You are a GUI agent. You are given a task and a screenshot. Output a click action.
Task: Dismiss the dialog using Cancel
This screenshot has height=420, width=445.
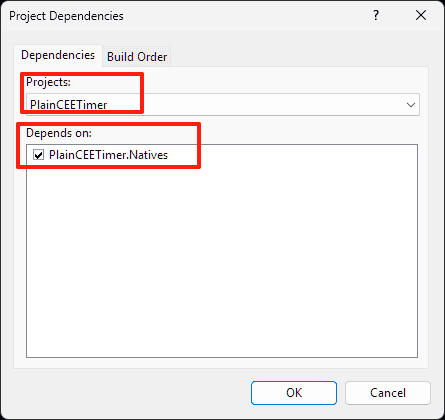click(388, 393)
